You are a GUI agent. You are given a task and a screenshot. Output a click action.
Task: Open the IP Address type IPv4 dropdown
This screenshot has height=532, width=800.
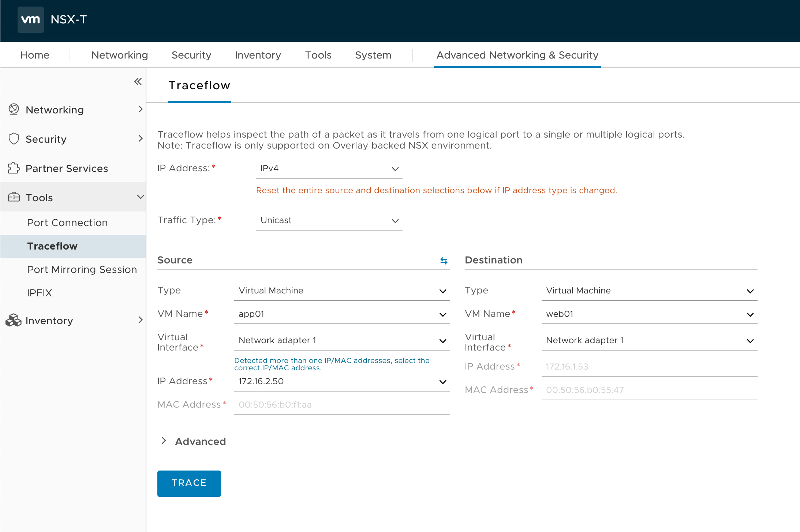(329, 169)
